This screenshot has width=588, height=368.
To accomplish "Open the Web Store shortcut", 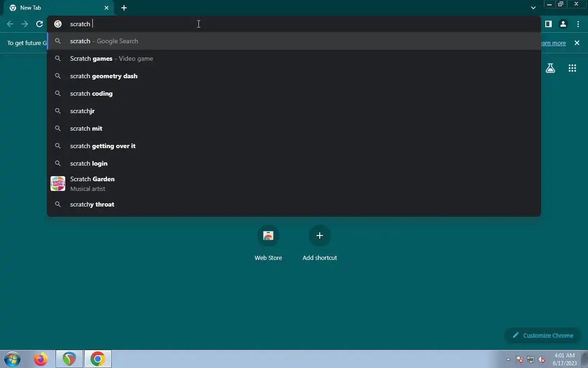I will pos(268,243).
